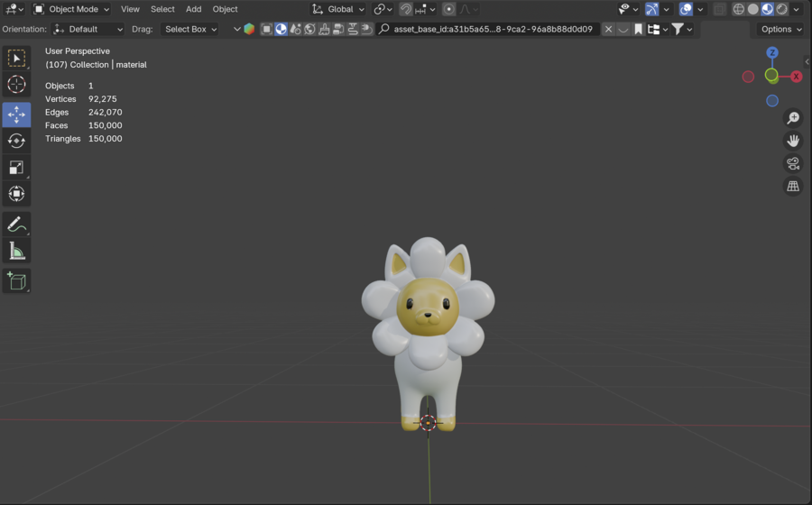This screenshot has height=505, width=812.
Task: Select the Transform tool
Action: pos(16,194)
